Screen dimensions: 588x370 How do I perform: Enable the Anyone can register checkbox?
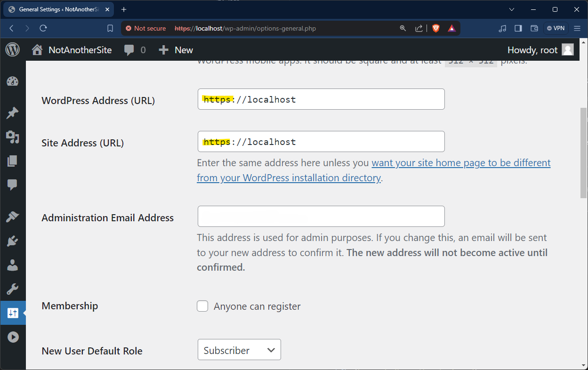[202, 306]
